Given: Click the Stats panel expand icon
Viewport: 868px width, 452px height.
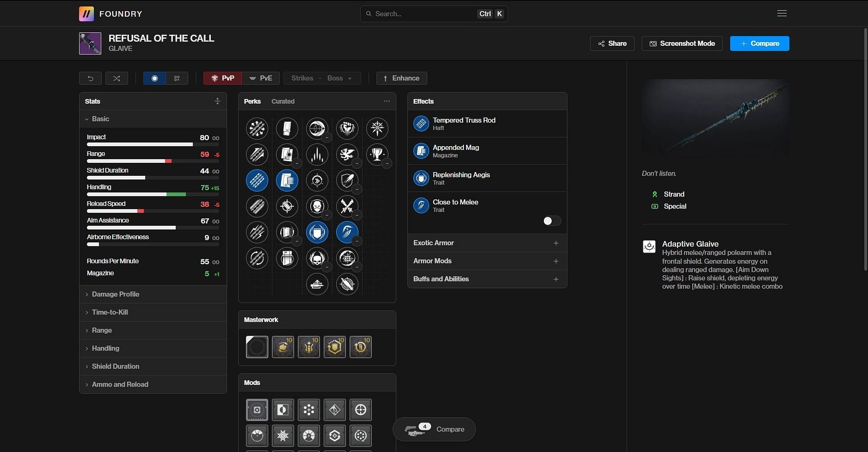Looking at the screenshot, I should 217,101.
